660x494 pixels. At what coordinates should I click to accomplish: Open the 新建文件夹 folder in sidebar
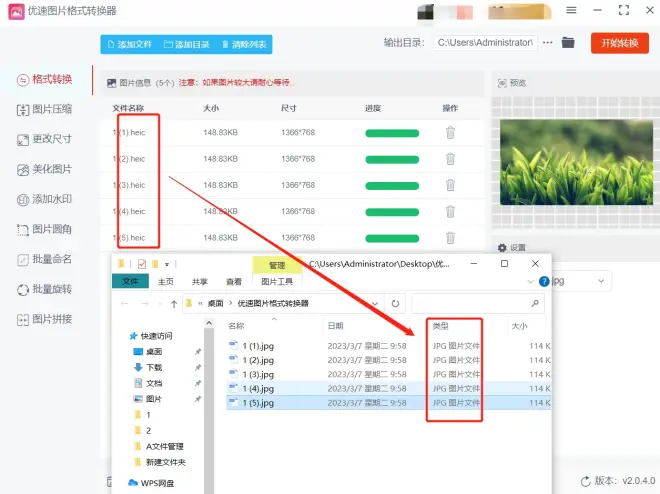(x=166, y=462)
